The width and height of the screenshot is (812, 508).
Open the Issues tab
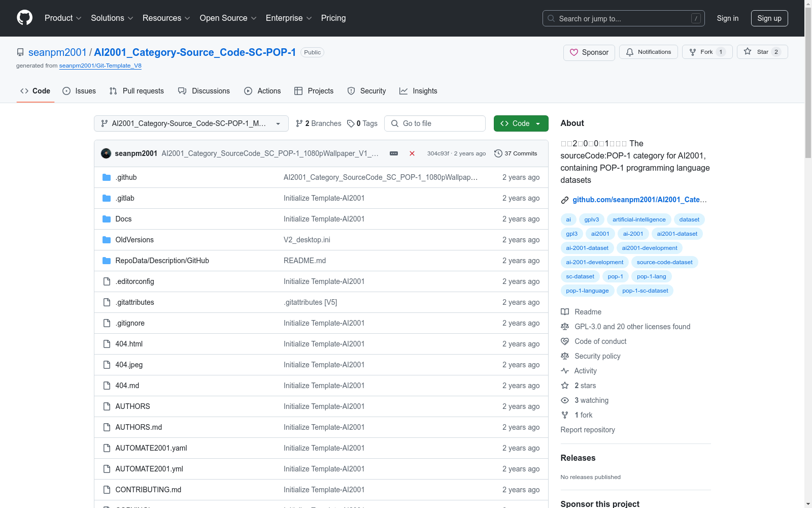(x=79, y=91)
